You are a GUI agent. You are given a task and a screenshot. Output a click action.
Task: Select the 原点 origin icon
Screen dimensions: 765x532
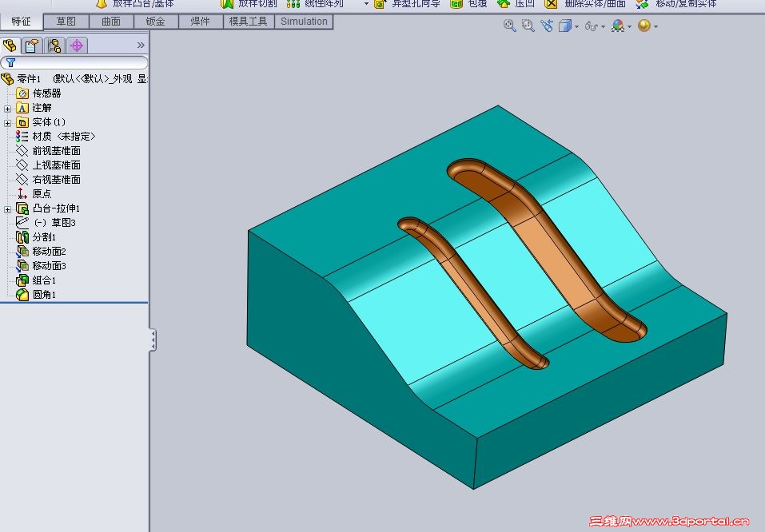pyautogui.click(x=22, y=193)
